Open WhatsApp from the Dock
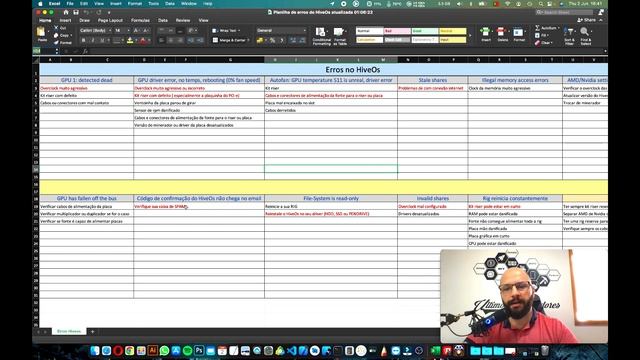 click(x=164, y=350)
